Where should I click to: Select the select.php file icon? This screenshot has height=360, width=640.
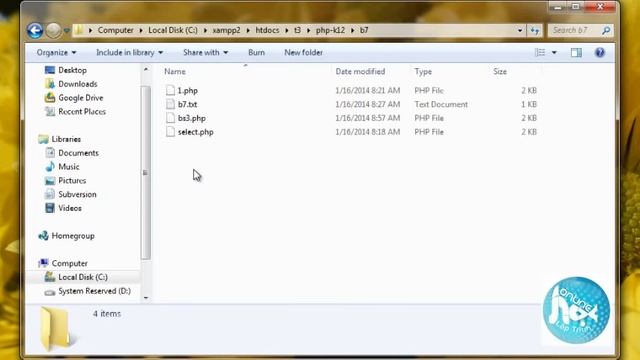click(x=170, y=132)
